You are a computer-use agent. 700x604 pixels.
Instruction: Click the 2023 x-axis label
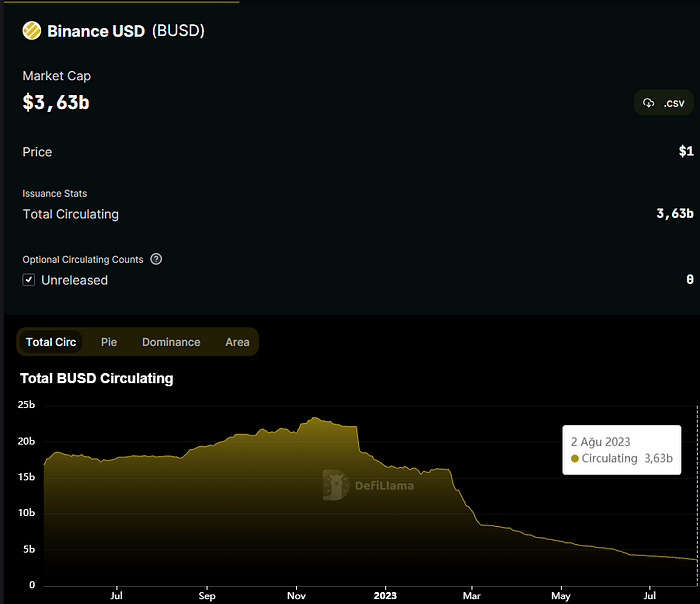click(x=385, y=596)
